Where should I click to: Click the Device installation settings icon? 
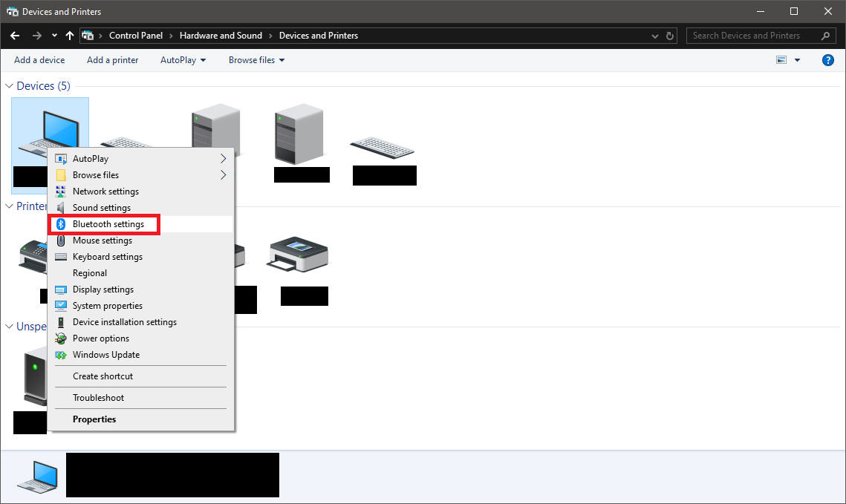pyautogui.click(x=61, y=322)
